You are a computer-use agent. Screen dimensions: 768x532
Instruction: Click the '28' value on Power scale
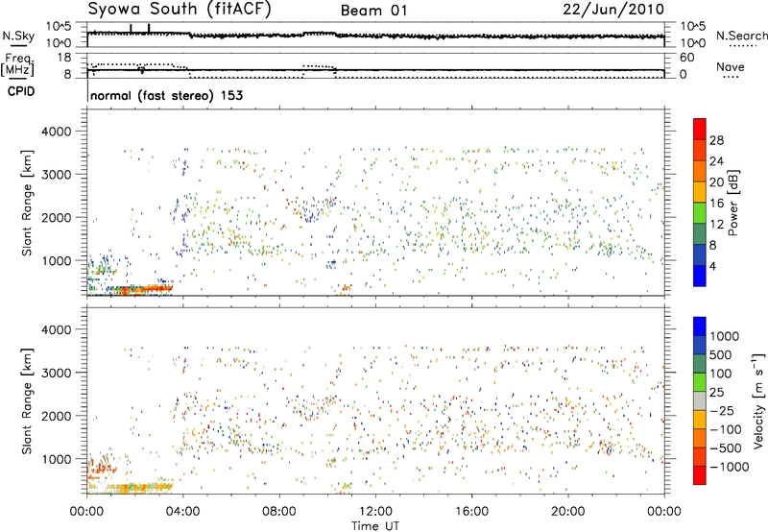(x=716, y=140)
